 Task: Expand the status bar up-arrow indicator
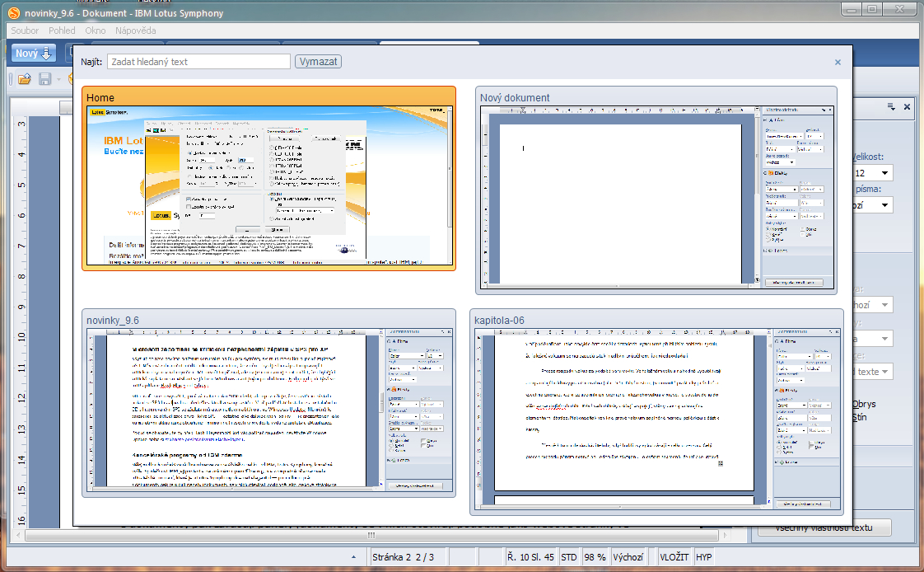point(353,556)
